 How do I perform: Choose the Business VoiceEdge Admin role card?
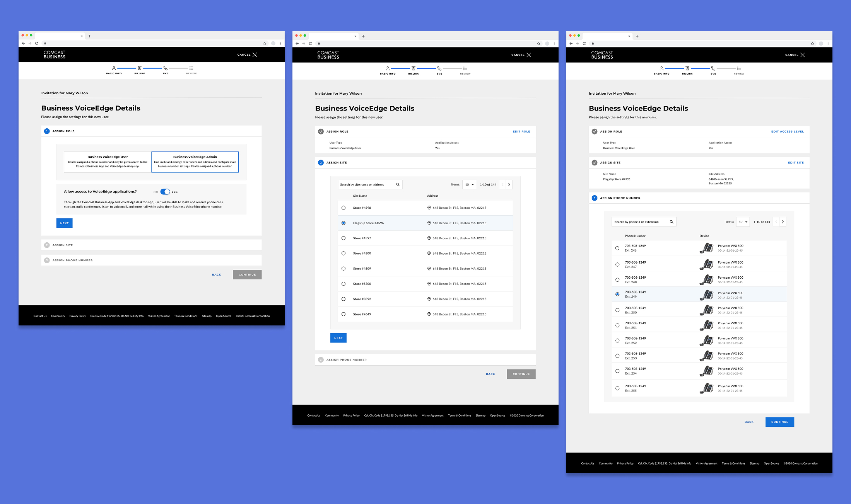click(x=195, y=162)
